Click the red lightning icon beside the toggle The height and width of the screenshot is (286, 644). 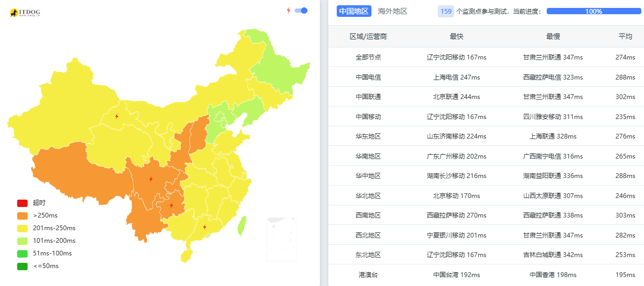pyautogui.click(x=288, y=11)
